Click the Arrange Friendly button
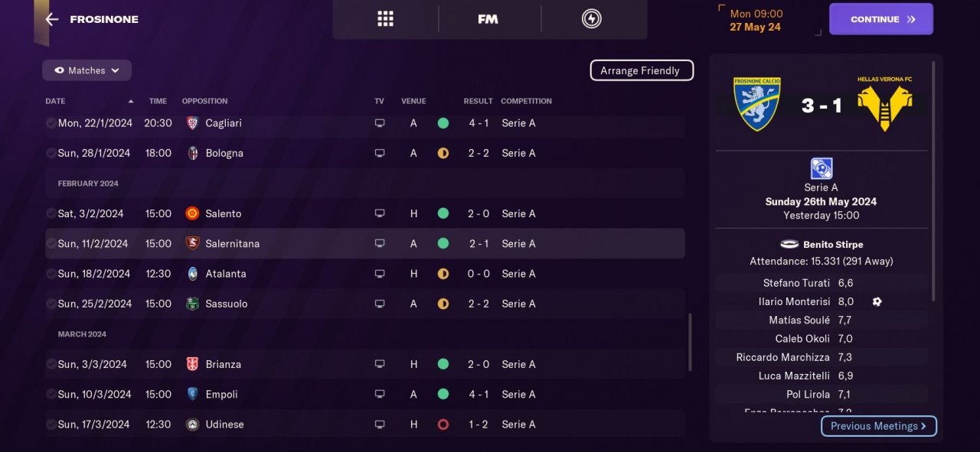 (641, 70)
